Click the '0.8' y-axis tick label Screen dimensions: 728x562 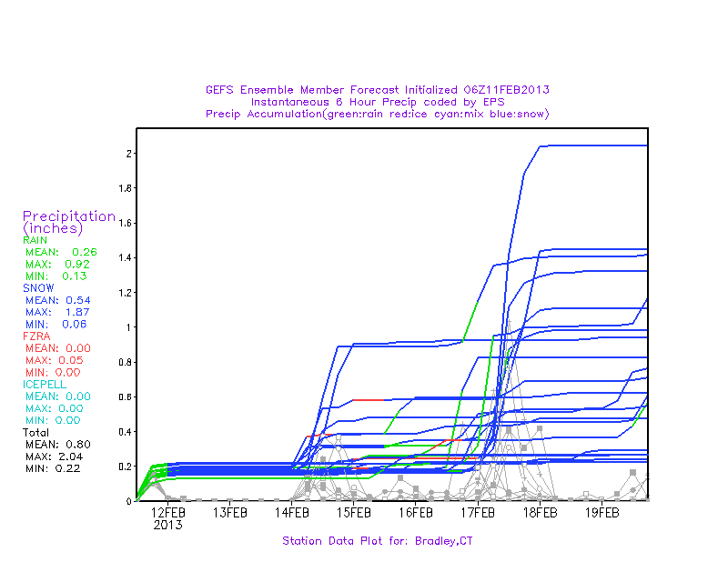tap(125, 363)
